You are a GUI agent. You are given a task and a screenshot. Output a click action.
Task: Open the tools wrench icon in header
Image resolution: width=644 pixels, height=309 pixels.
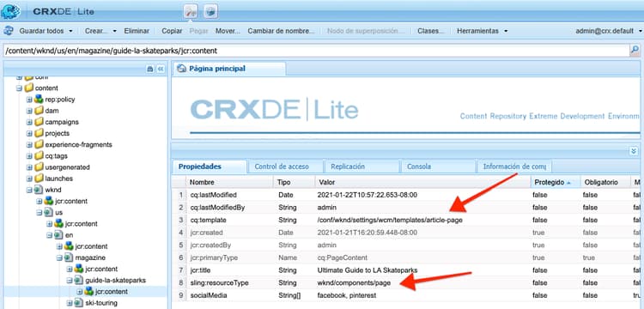[191, 11]
